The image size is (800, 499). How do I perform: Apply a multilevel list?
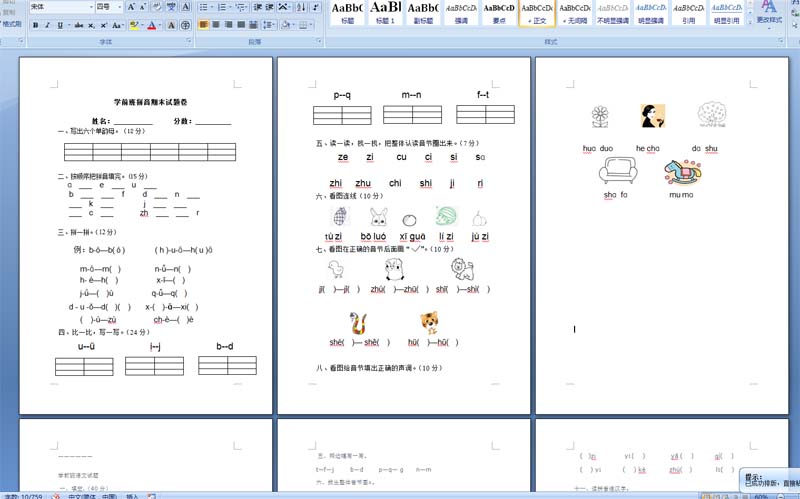click(x=241, y=7)
